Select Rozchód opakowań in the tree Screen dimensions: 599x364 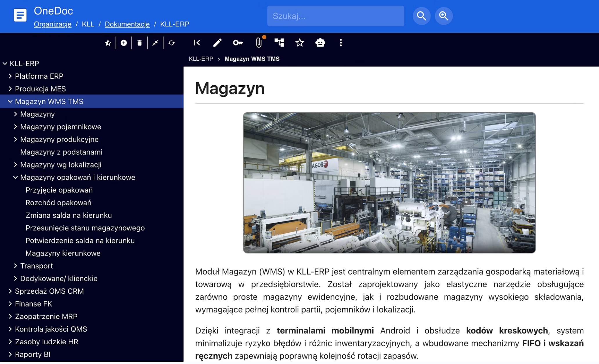[x=58, y=203]
